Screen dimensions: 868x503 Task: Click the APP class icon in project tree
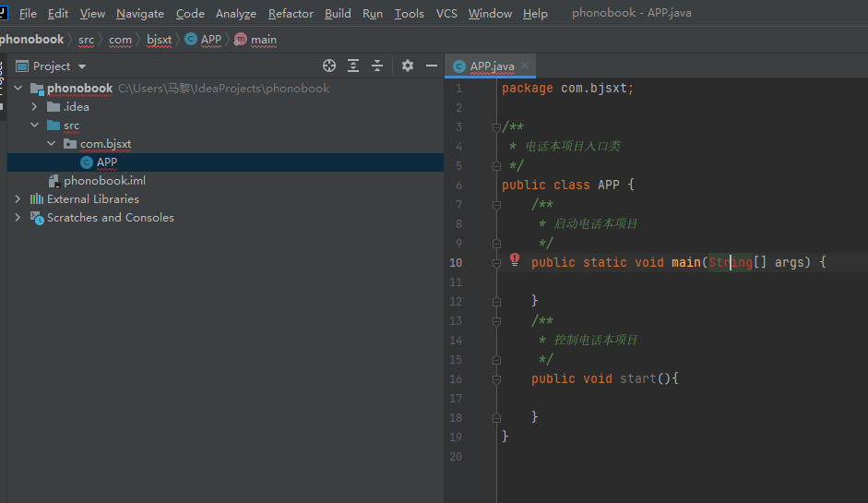click(x=87, y=162)
